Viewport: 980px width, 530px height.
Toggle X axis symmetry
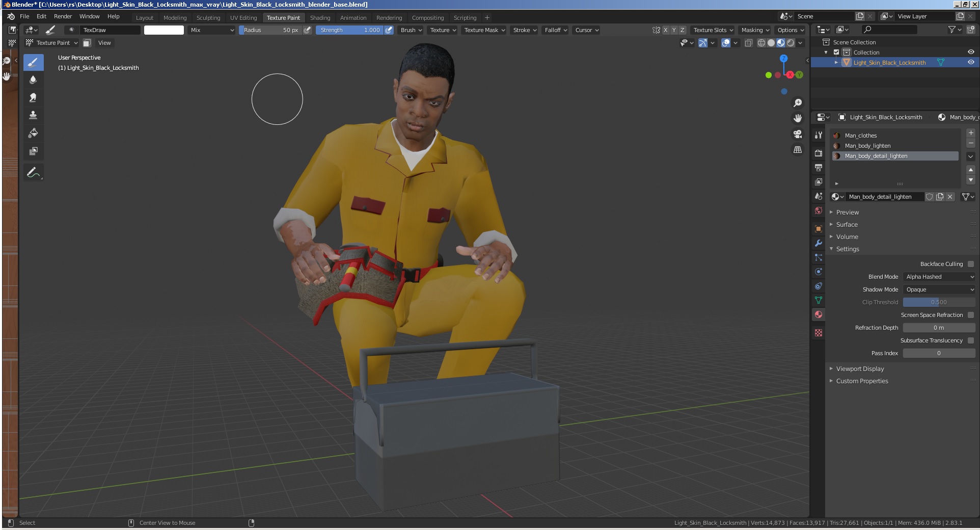pyautogui.click(x=665, y=30)
